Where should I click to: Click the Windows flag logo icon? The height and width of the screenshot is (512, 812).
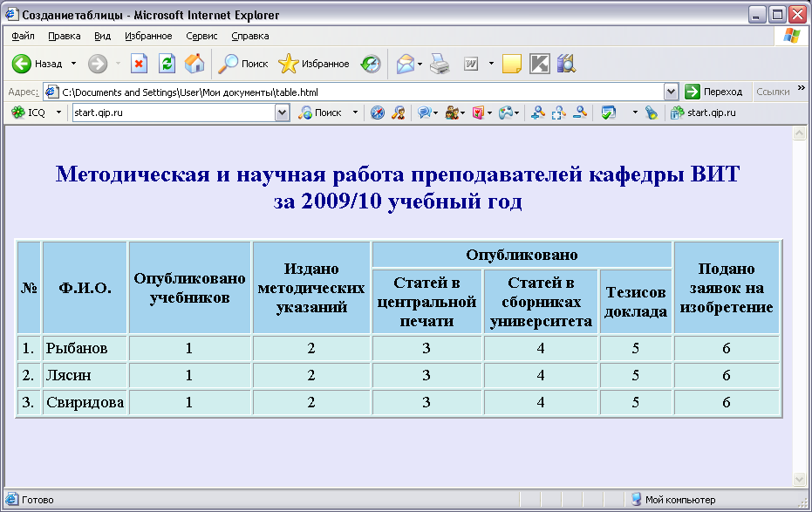click(791, 36)
